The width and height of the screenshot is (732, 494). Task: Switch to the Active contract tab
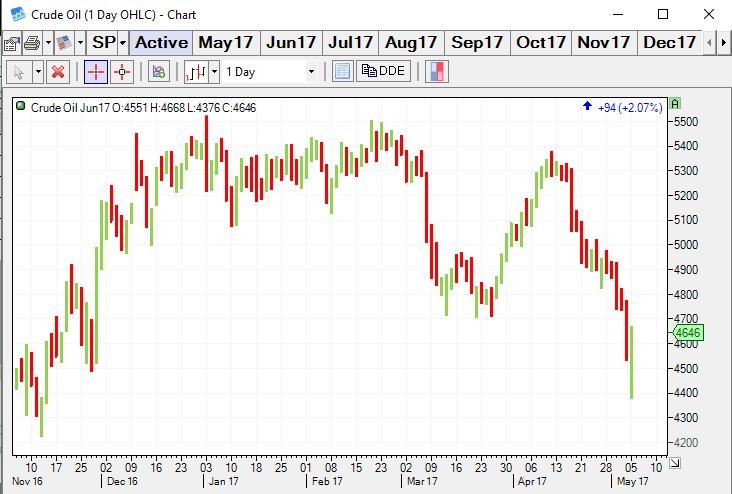tap(161, 43)
